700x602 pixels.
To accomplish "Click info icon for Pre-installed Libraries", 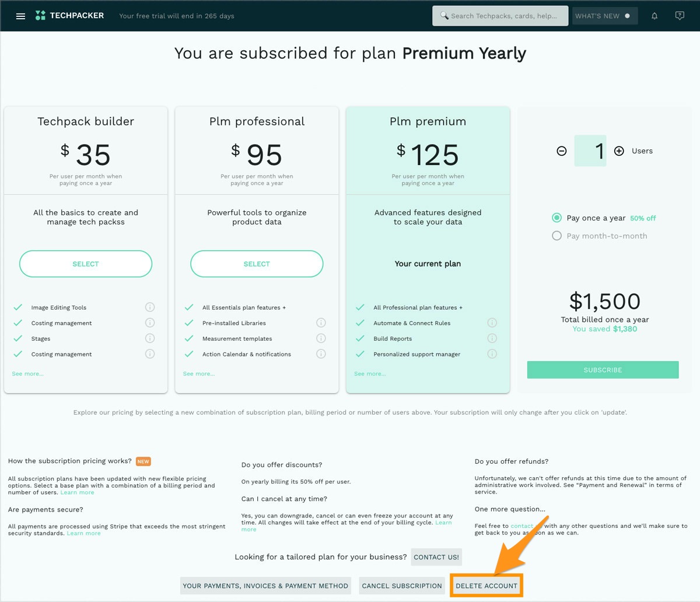I will (321, 323).
